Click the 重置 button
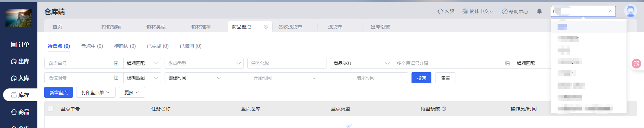Image resolution: width=644 pixels, height=128 pixels. pos(445,78)
